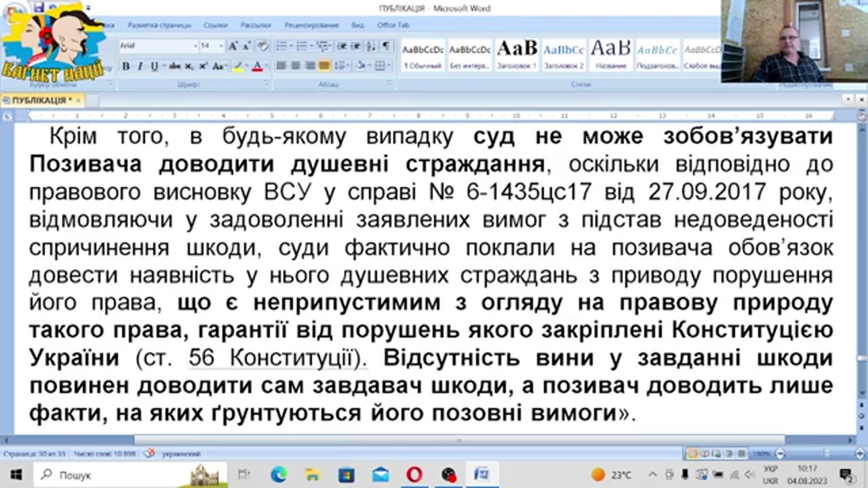Close the ПУБЛІКАЦІЯ document tab
Image resolution: width=868 pixels, height=488 pixels.
point(78,100)
